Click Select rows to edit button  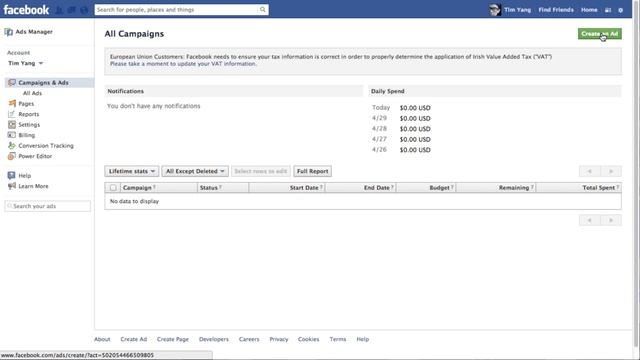[x=261, y=171]
